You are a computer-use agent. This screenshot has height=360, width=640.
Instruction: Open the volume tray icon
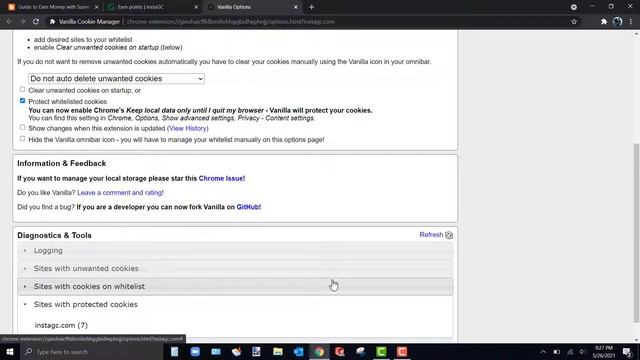[582, 352]
